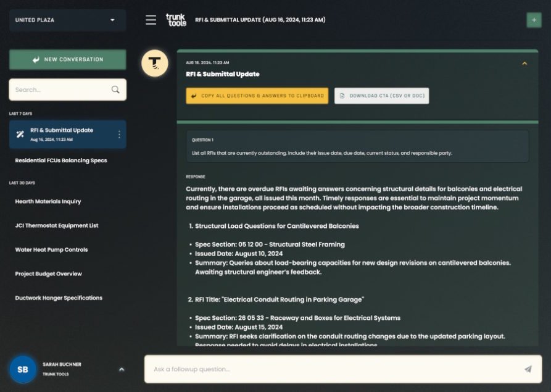This screenshot has height=392, width=551.
Task: Open the hamburger menu icon
Action: [x=151, y=20]
